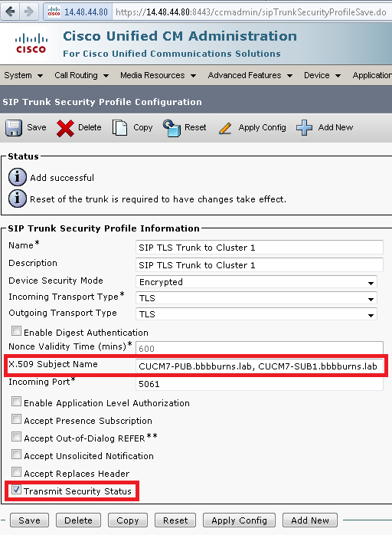Click the Delete text in top toolbar

[90, 127]
